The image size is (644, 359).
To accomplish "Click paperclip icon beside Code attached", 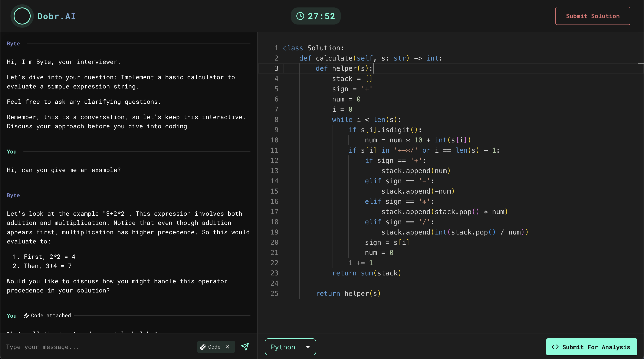I will pos(26,316).
